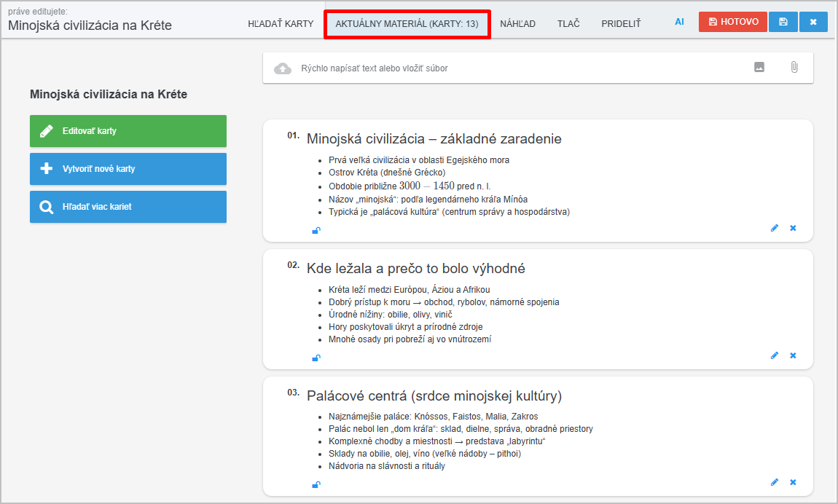Toggle the lock icon on card 02

[316, 358]
